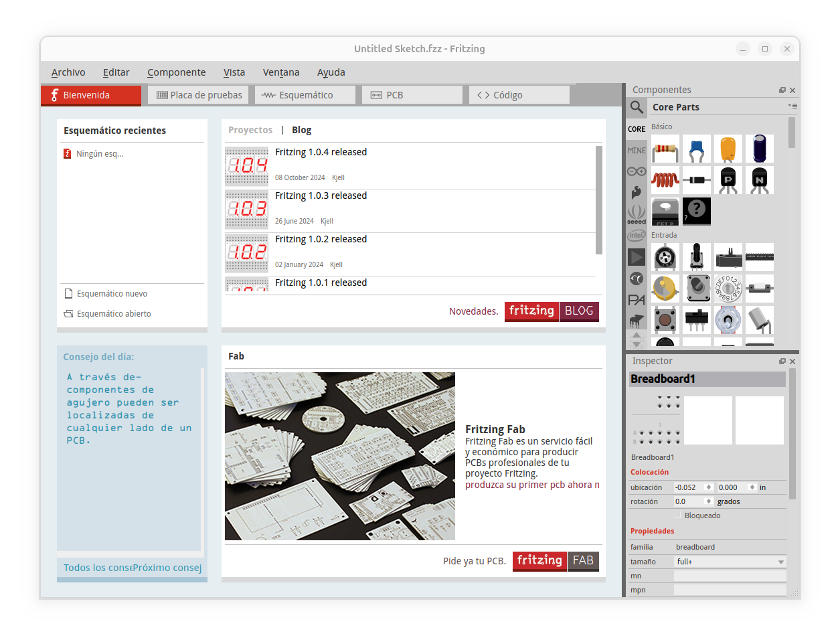Open the Intel parts bin
This screenshot has width=840, height=642.
637,236
